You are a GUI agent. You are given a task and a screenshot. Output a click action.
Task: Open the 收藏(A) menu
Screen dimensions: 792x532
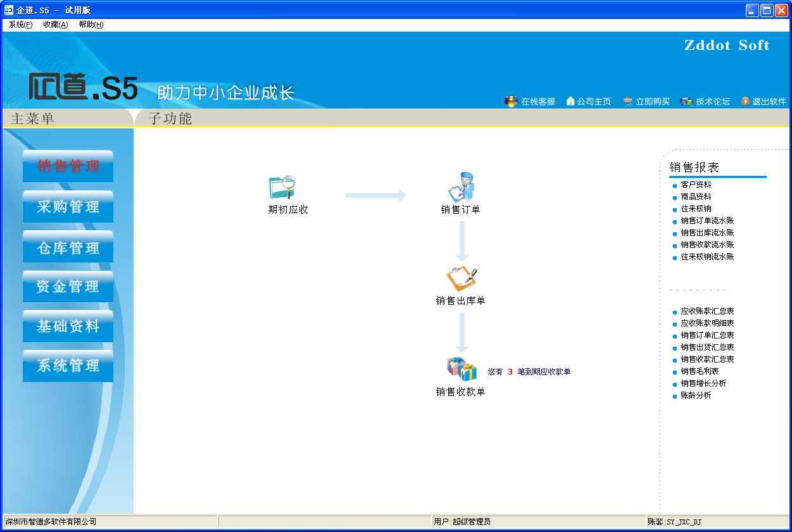pos(56,25)
